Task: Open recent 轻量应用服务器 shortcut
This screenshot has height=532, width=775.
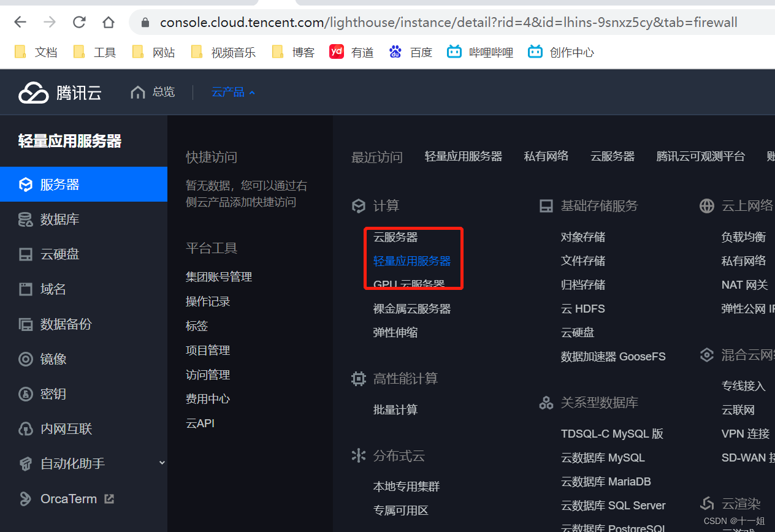Action: click(x=464, y=156)
